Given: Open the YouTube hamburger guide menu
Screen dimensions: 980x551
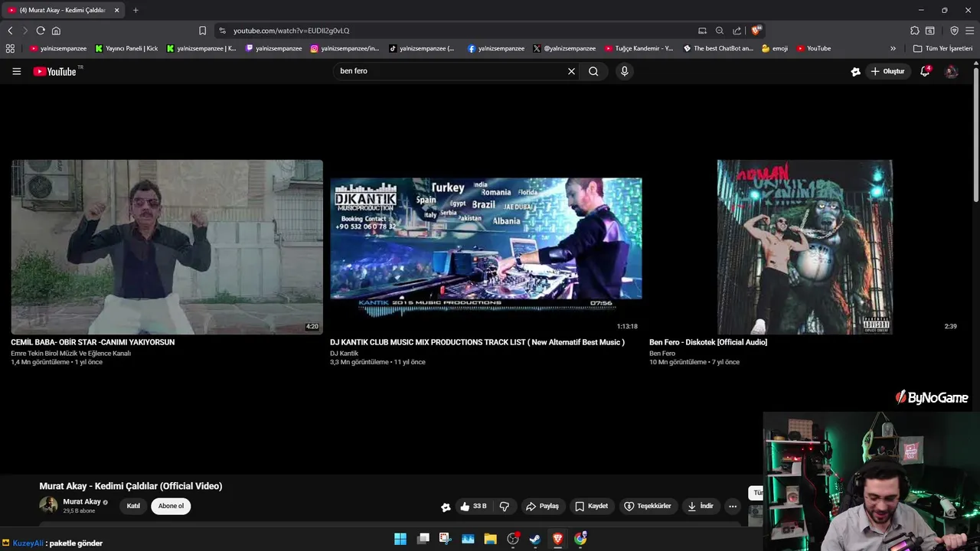Looking at the screenshot, I should click(x=16, y=71).
